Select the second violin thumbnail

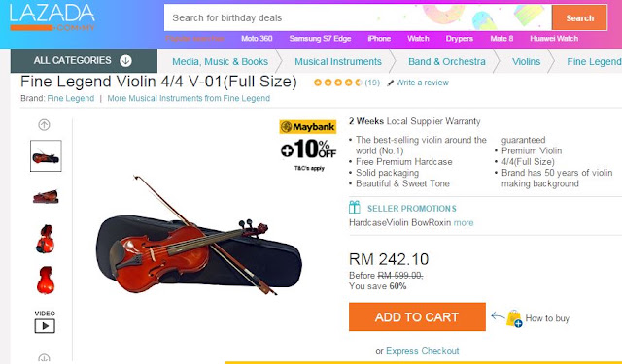[46, 197]
